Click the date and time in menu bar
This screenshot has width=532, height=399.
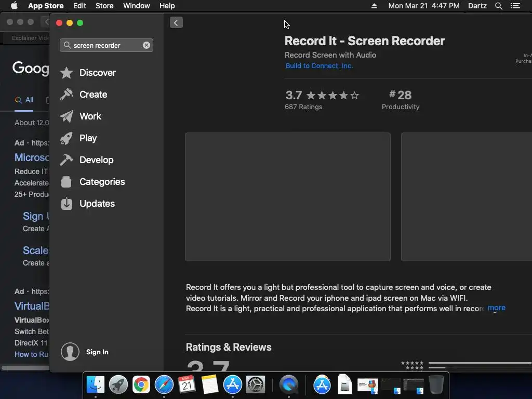tap(424, 6)
